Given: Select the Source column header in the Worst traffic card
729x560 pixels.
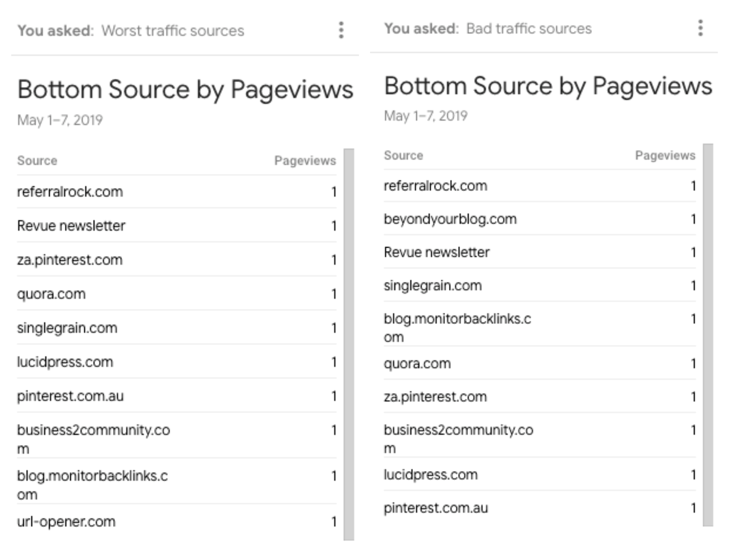Looking at the screenshot, I should tap(37, 161).
